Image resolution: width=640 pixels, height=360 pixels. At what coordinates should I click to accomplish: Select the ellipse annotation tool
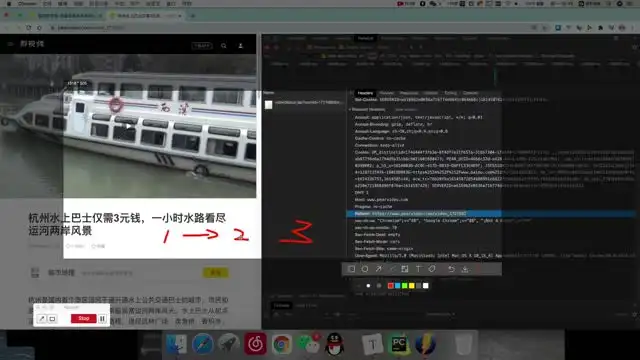[365, 269]
